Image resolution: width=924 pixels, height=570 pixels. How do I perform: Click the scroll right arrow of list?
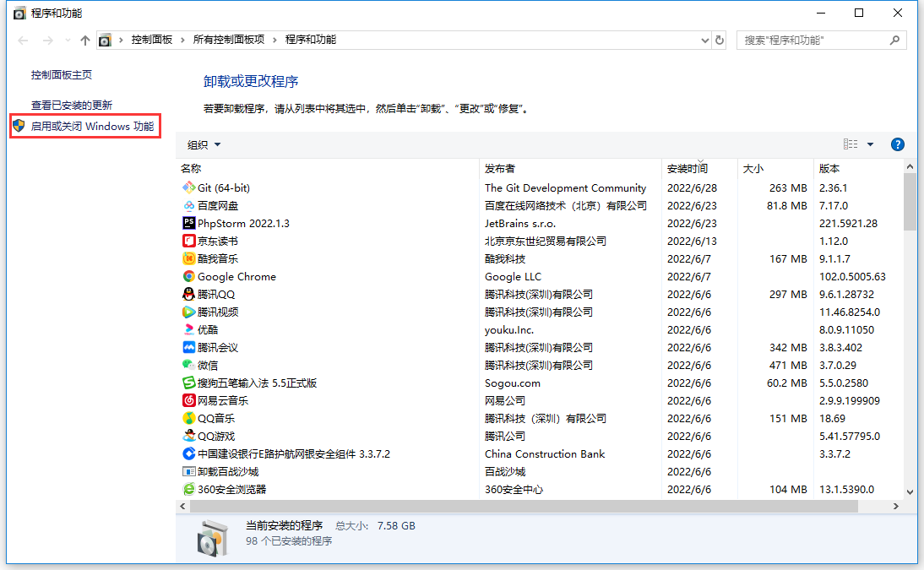pos(896,506)
